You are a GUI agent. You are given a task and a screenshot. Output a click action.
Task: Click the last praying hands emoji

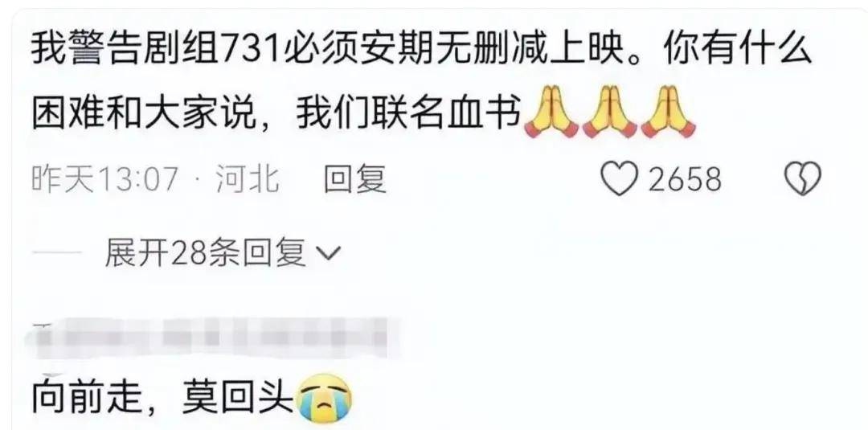[x=669, y=113]
